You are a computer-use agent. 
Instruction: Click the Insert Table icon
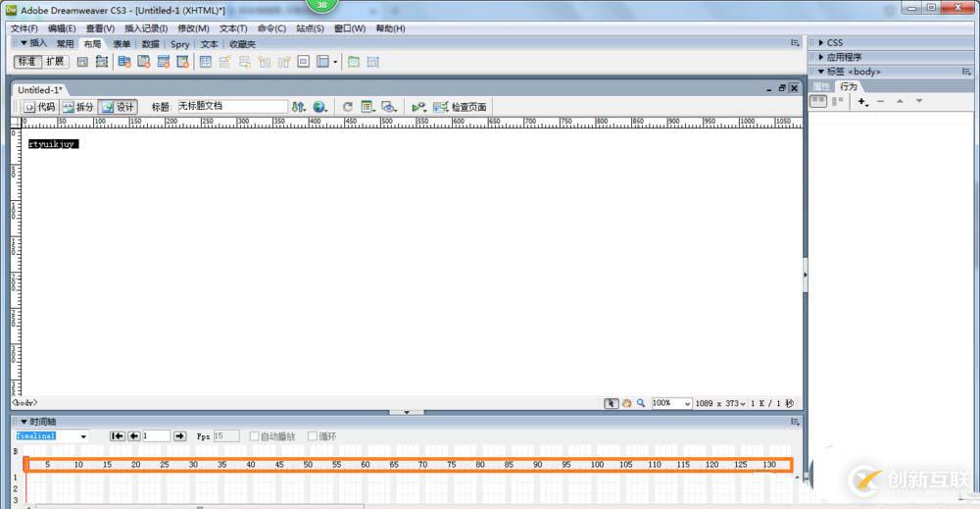click(x=206, y=62)
